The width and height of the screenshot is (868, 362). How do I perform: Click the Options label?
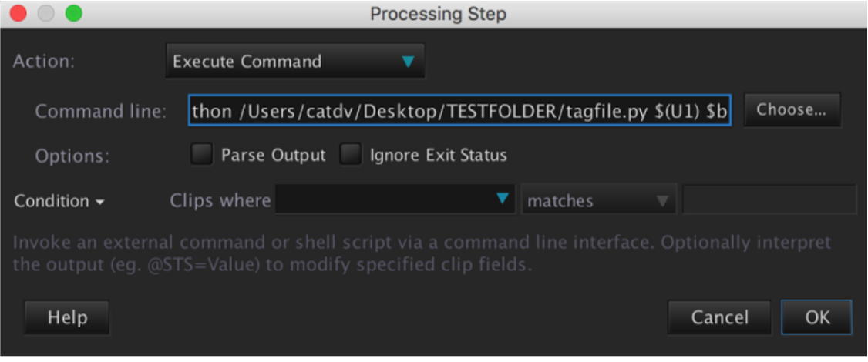(x=72, y=156)
